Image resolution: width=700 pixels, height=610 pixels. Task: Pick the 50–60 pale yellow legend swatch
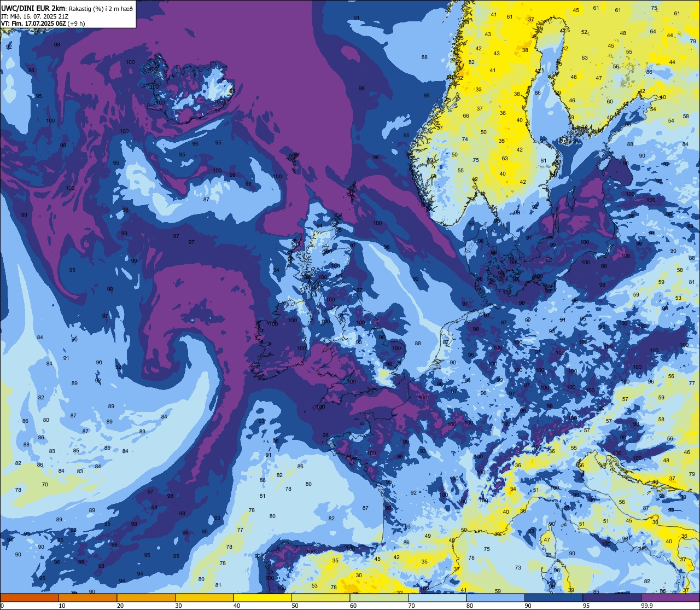[x=320, y=597]
